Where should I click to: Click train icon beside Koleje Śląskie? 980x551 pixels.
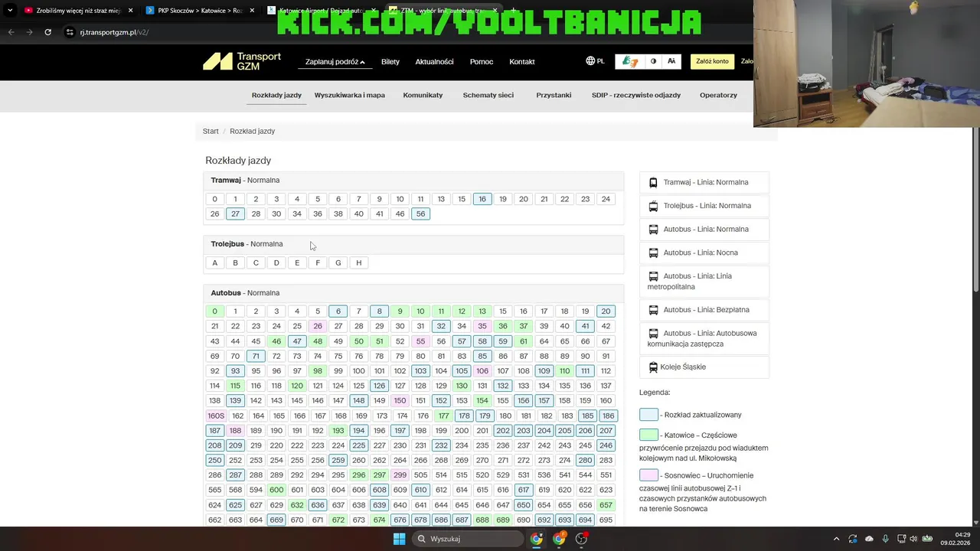[x=653, y=367]
